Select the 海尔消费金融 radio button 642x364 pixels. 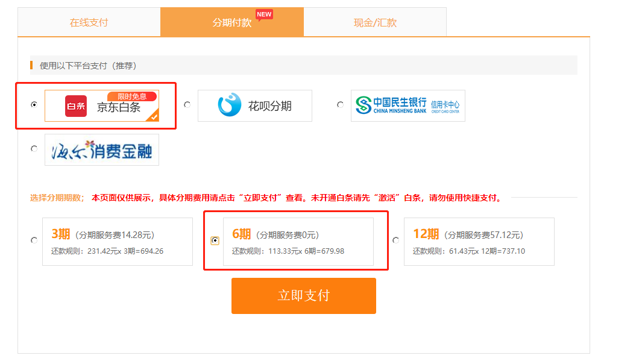(x=34, y=148)
